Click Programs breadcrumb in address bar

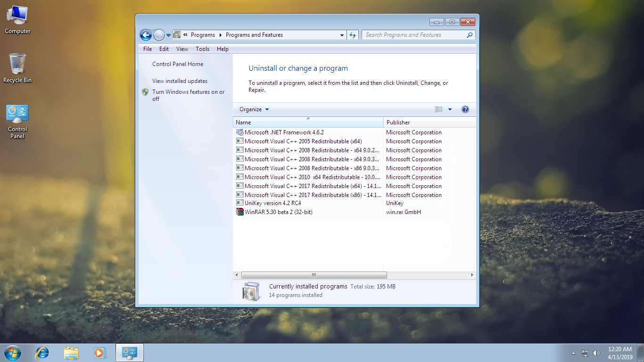pyautogui.click(x=203, y=35)
